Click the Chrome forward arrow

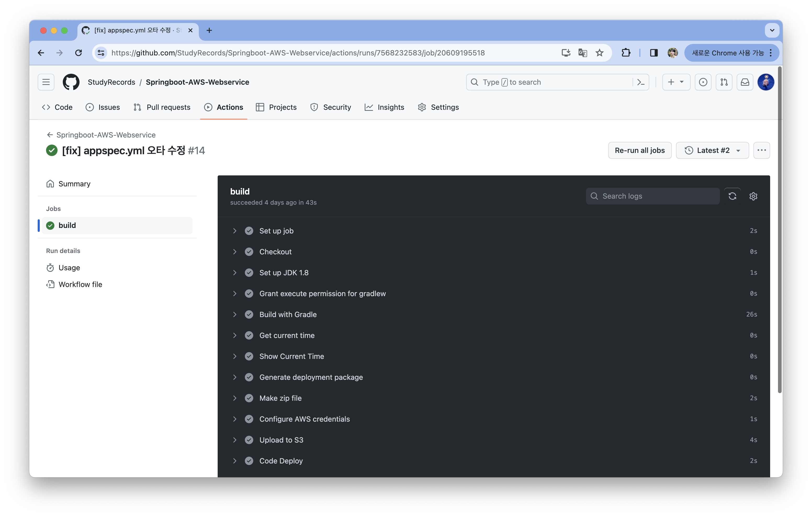point(60,53)
